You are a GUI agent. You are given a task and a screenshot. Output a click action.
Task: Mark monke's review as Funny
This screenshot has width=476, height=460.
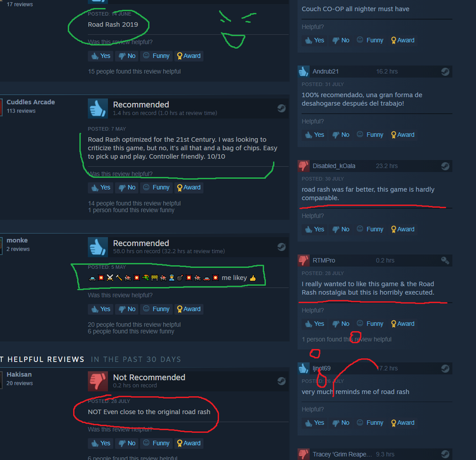point(157,309)
